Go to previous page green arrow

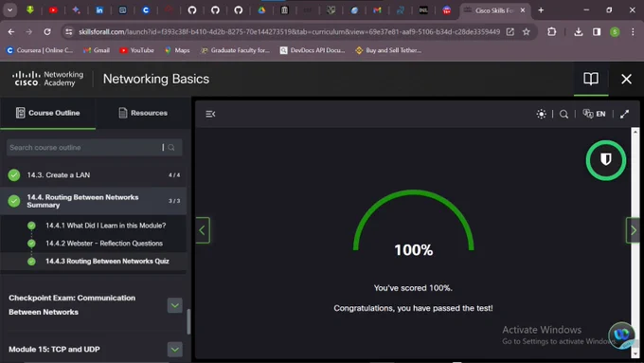coord(202,230)
